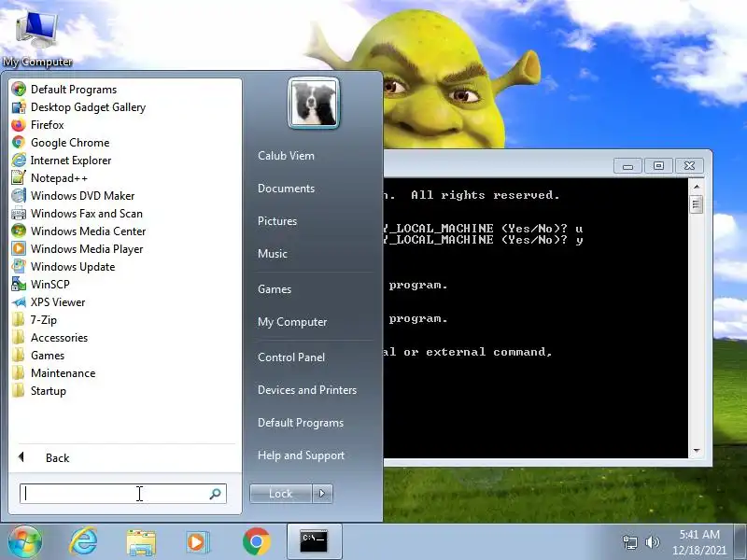The image size is (747, 560).
Task: Click Command Prompt scrollbar down arrow
Action: click(x=697, y=451)
